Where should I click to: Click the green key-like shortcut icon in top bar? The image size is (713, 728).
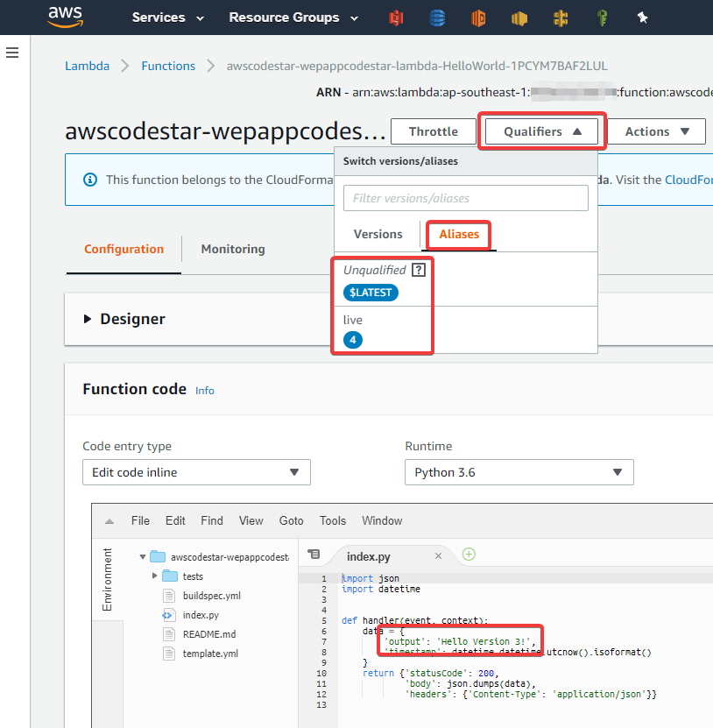(602, 18)
